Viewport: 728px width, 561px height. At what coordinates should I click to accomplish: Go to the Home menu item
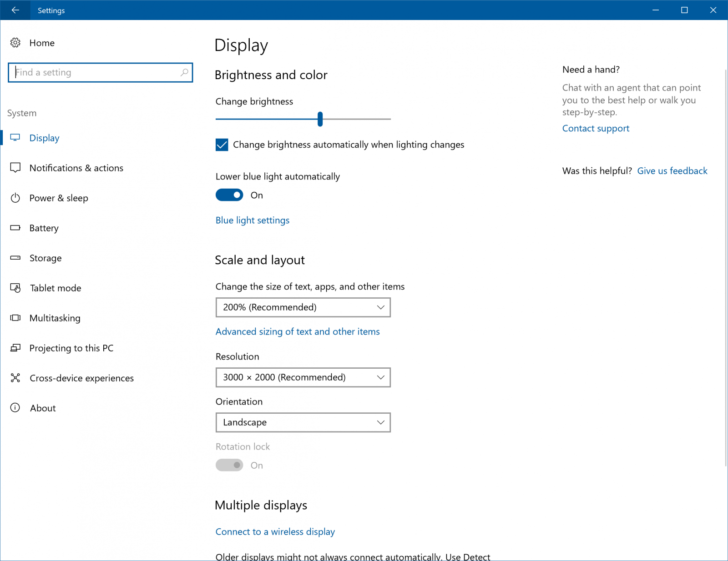41,43
